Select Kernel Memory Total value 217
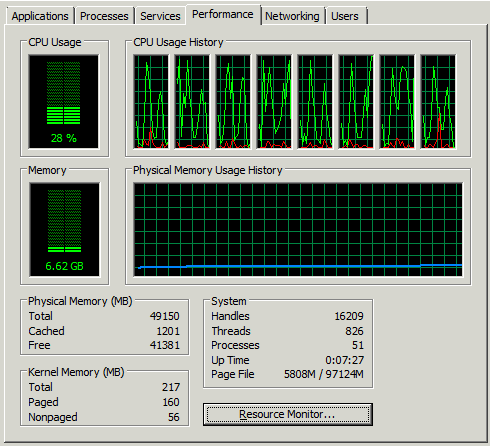Viewport: 490px width, 446px height. click(x=171, y=387)
